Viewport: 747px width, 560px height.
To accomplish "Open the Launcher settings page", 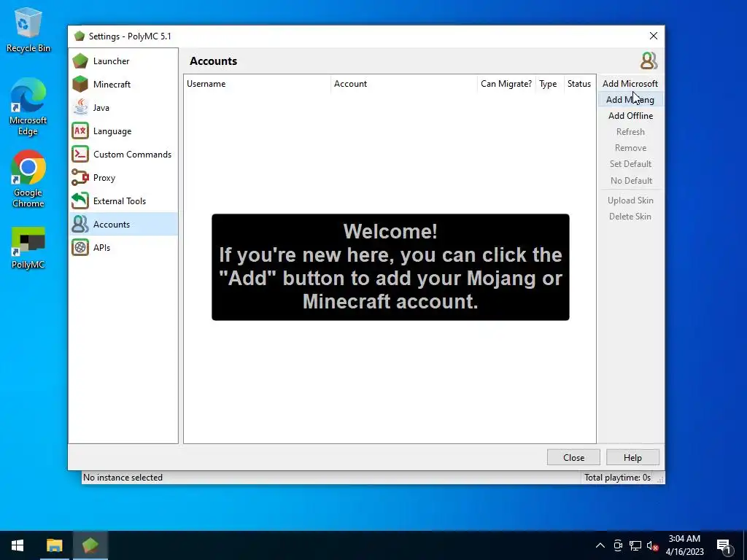I will [123, 61].
